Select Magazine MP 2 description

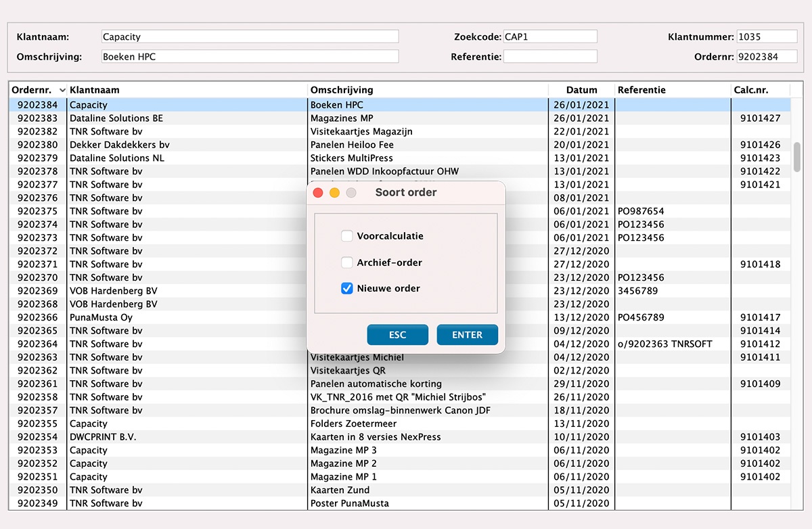tap(344, 463)
